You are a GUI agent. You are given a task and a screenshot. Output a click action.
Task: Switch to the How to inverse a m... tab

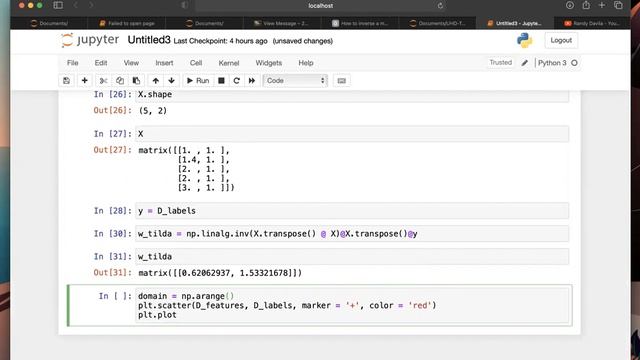pyautogui.click(x=359, y=23)
